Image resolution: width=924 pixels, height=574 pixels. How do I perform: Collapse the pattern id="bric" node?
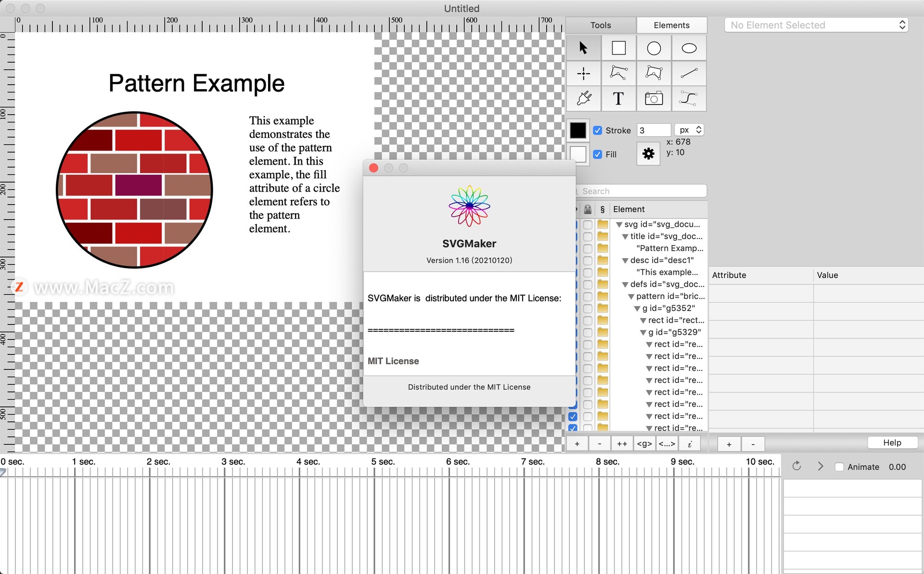(x=631, y=297)
